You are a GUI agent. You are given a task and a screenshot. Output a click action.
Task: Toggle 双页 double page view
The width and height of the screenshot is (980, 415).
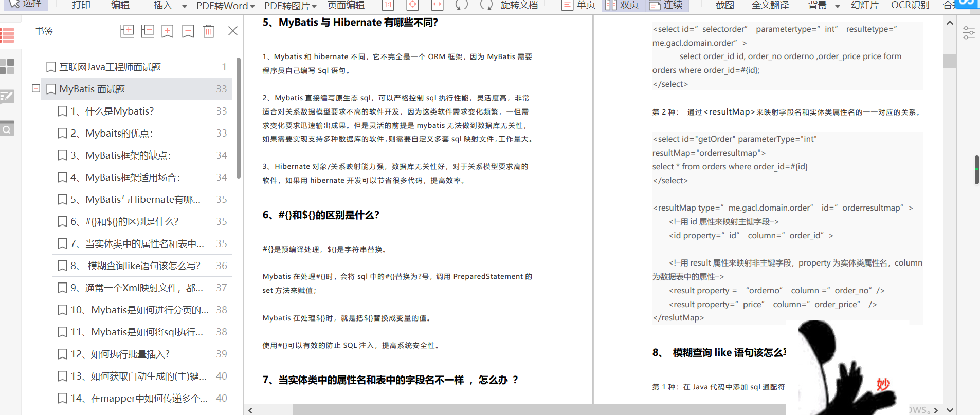click(x=622, y=5)
